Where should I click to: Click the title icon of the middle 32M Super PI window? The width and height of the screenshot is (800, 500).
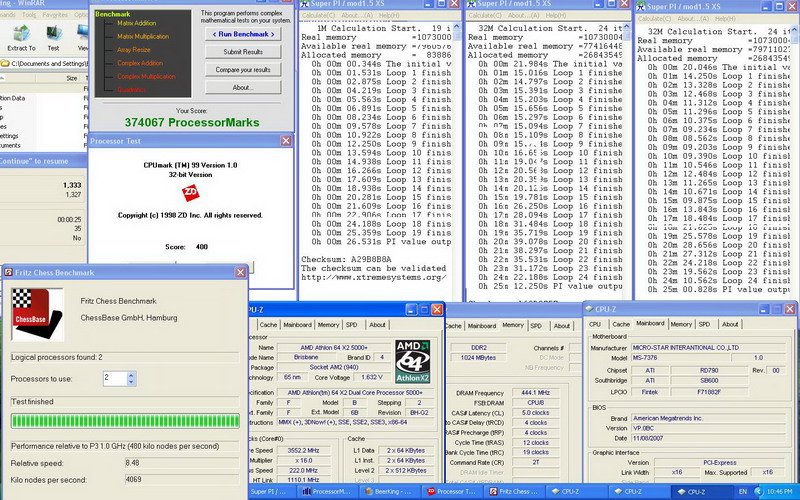[471, 4]
